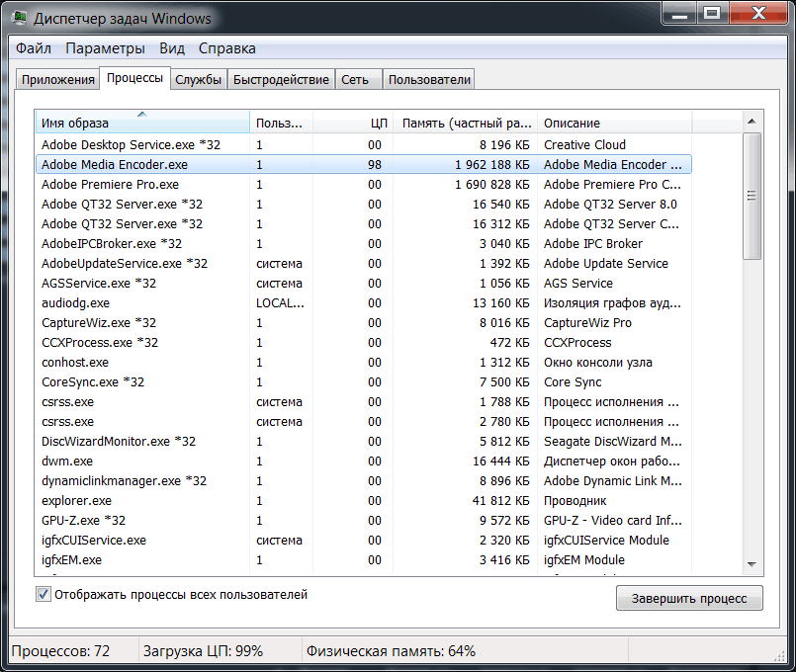Viewport: 796px width, 672px height.
Task: Open the Справка menu
Action: click(226, 48)
